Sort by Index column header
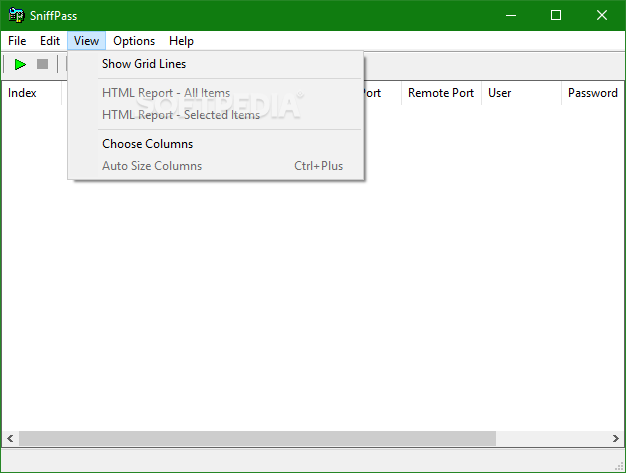 32,93
